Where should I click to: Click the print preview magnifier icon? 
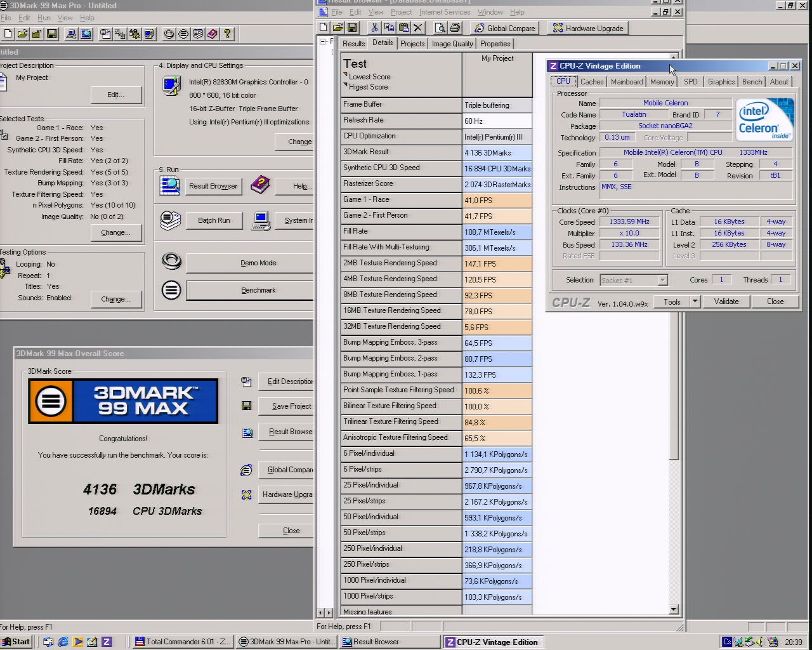pyautogui.click(x=440, y=28)
